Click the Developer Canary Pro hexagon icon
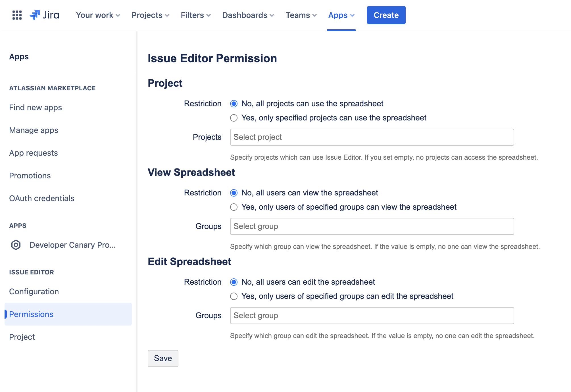 16,245
